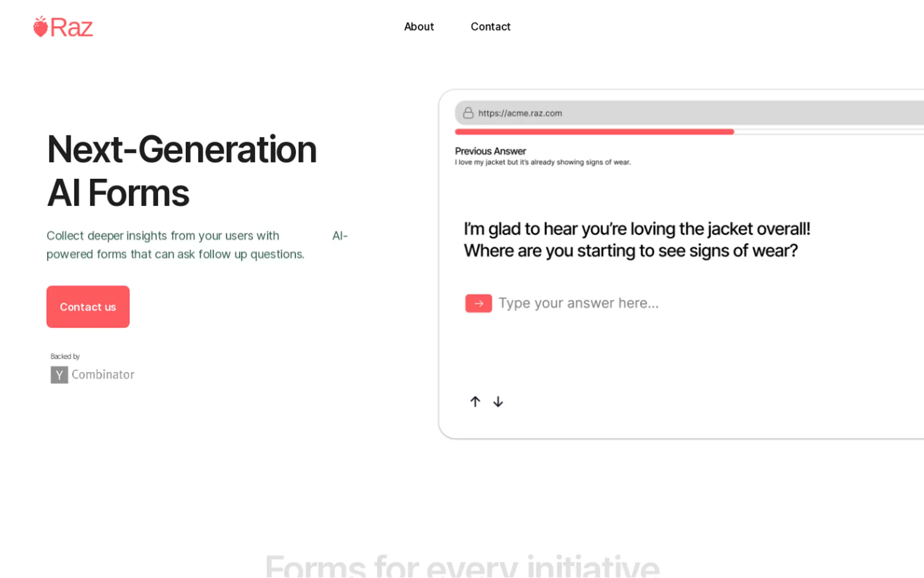This screenshot has height=578, width=924.
Task: Click the Raz strawberry logo icon
Action: pyautogui.click(x=40, y=27)
